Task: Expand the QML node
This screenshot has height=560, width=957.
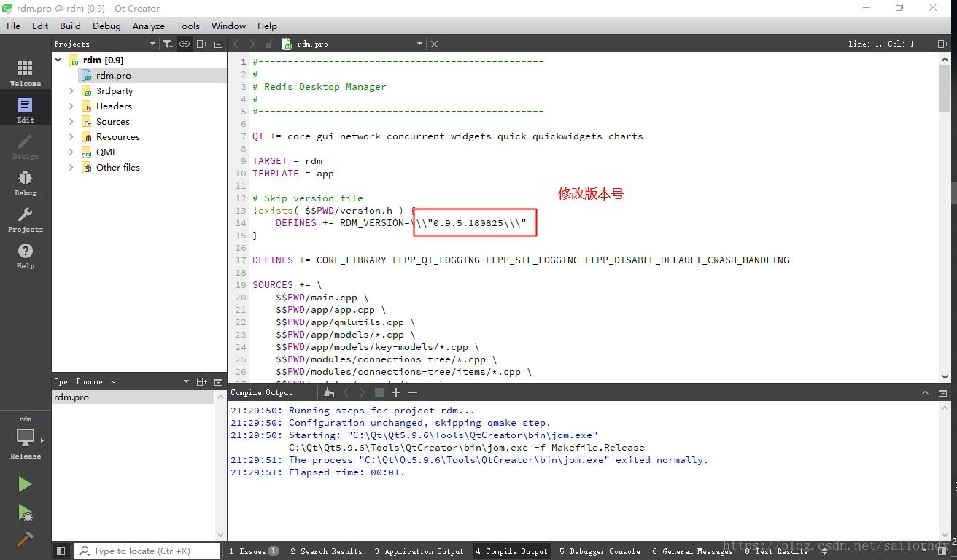Action: coord(71,152)
